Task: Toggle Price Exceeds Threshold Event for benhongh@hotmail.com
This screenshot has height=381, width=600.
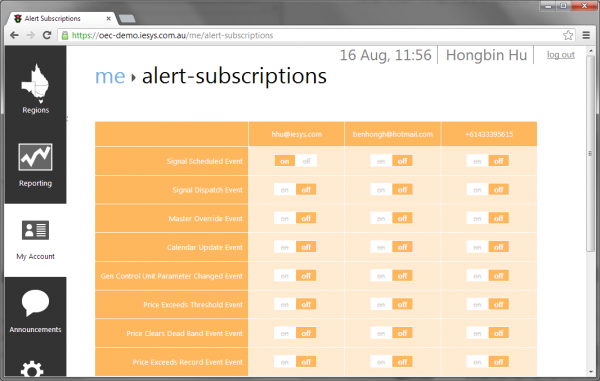Action: (391, 304)
